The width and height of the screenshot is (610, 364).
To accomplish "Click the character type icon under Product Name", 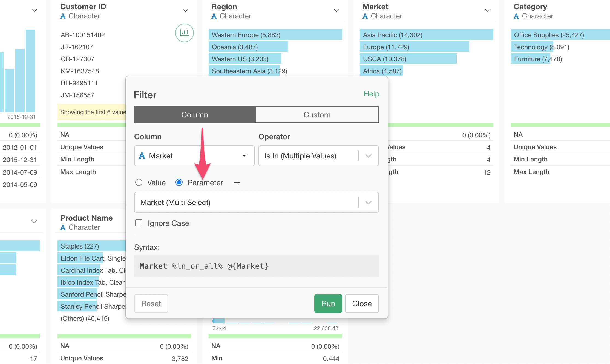I will 63,227.
